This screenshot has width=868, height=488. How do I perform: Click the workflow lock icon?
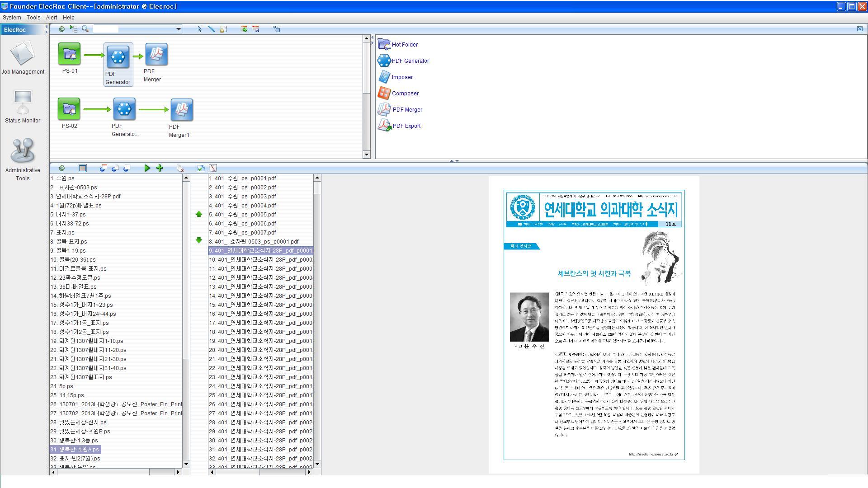tap(223, 29)
